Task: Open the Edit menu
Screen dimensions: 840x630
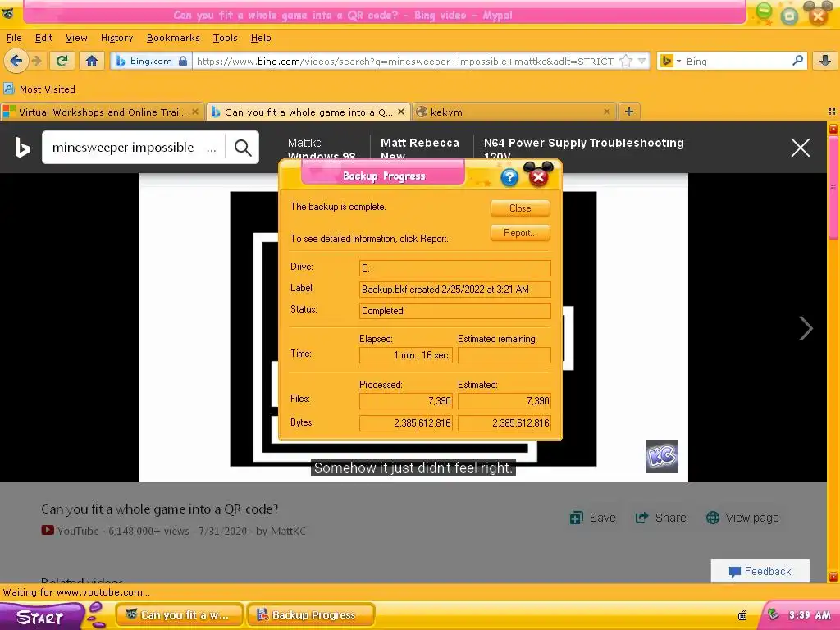Action: coord(43,38)
